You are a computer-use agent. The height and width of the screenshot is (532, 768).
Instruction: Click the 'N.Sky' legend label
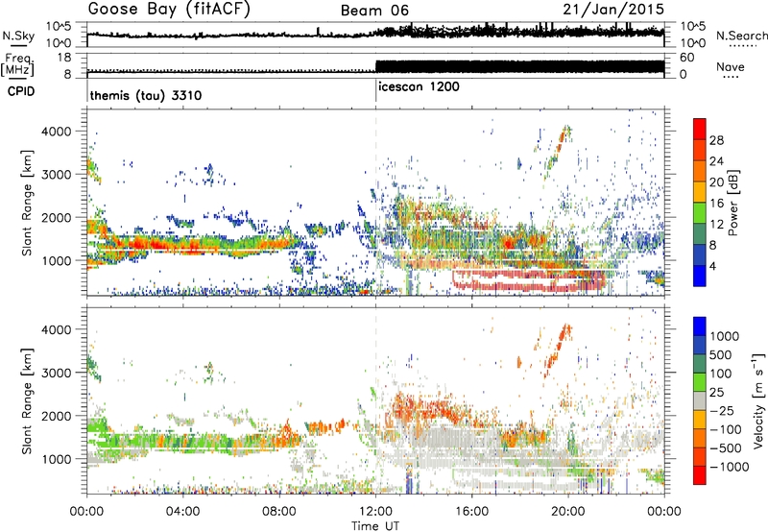point(18,36)
